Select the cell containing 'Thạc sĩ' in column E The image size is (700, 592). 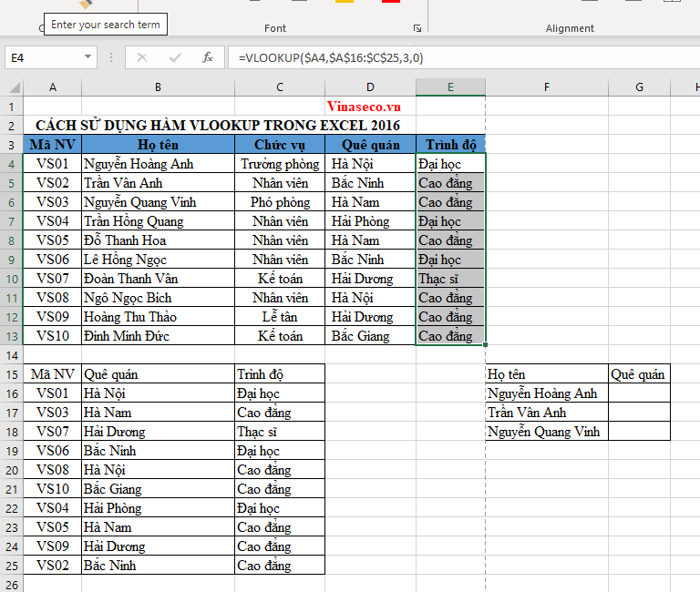pos(450,279)
